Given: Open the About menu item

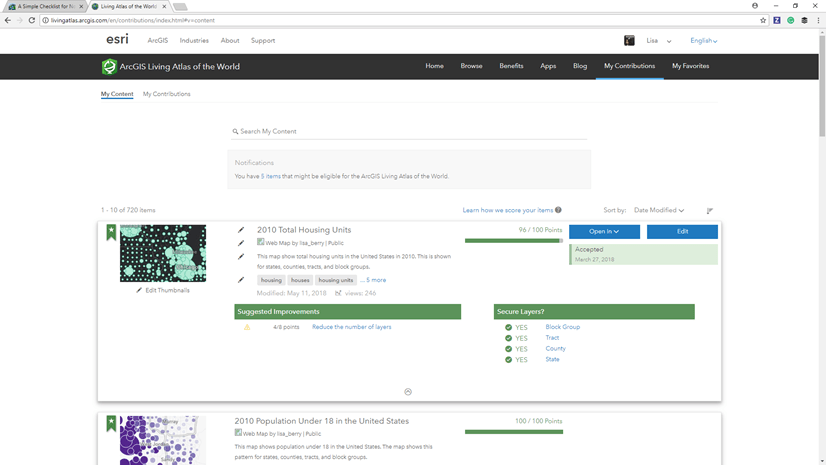Looking at the screenshot, I should click(230, 41).
